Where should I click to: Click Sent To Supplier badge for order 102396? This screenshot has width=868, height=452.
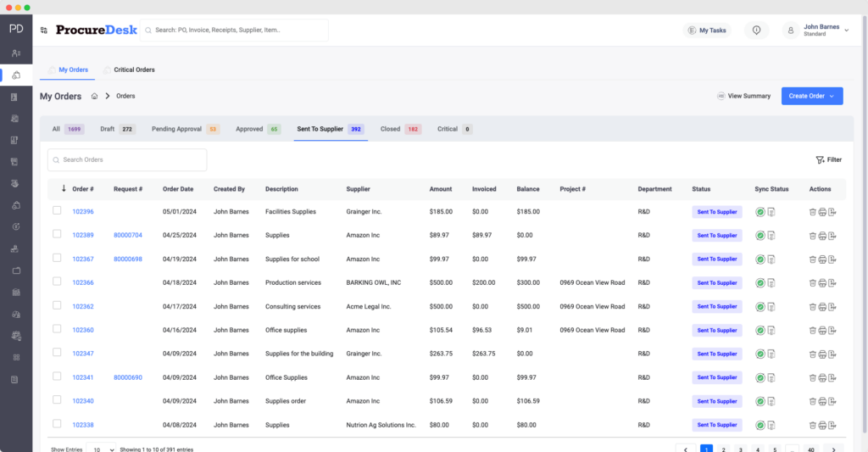[717, 212]
